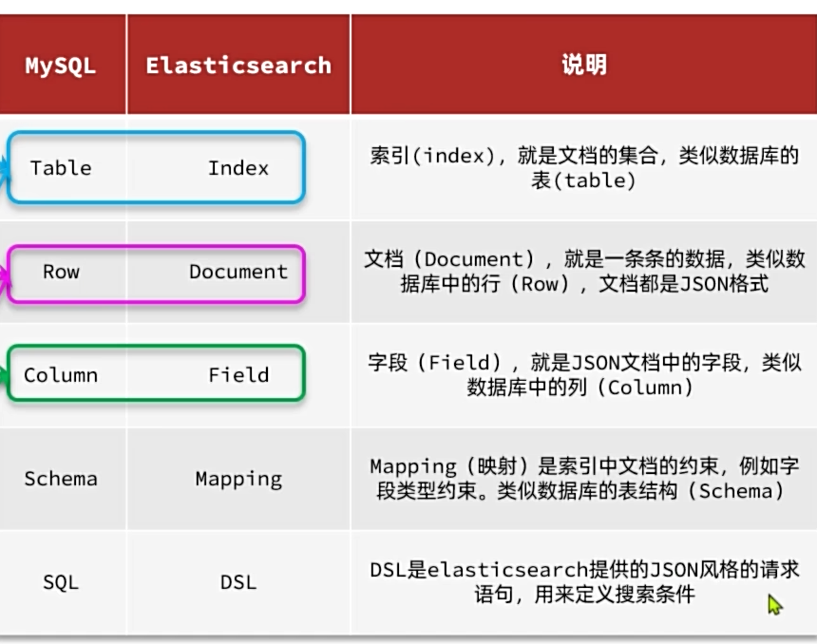Select the Field cell under Elasticsearch
This screenshot has height=644, width=817.
(x=238, y=375)
